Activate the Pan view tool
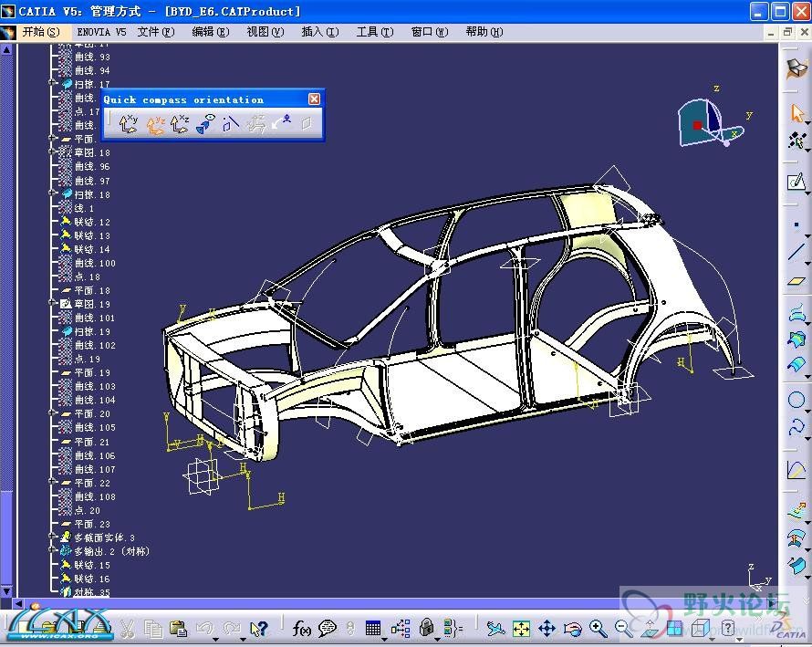The height and width of the screenshot is (647, 812). pos(547,629)
